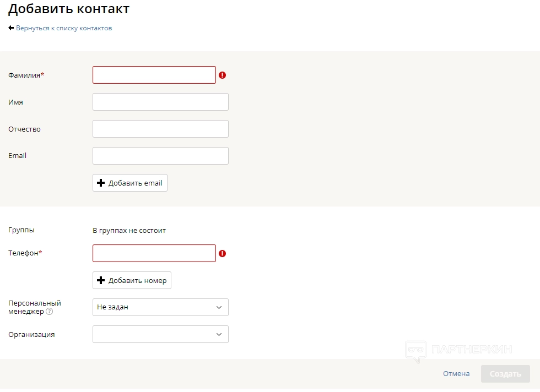The width and height of the screenshot is (540, 392).
Task: Click into the Отчество field
Action: point(160,129)
